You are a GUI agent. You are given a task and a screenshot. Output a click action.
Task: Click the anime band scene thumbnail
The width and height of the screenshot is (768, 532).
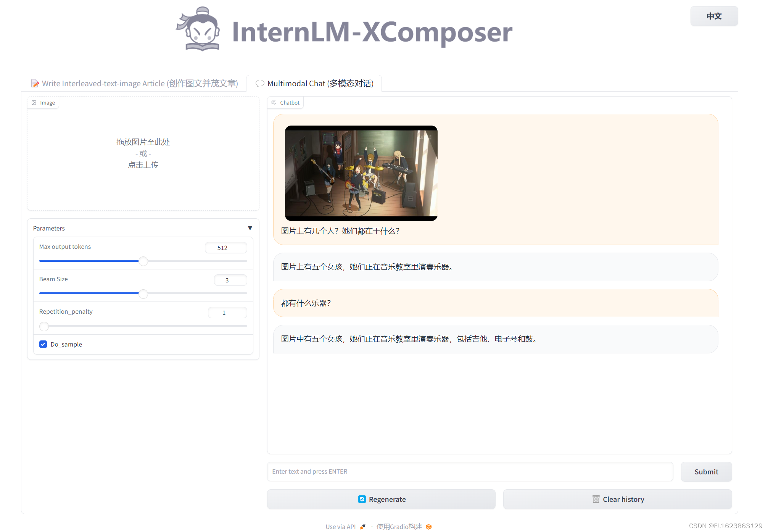[360, 173]
